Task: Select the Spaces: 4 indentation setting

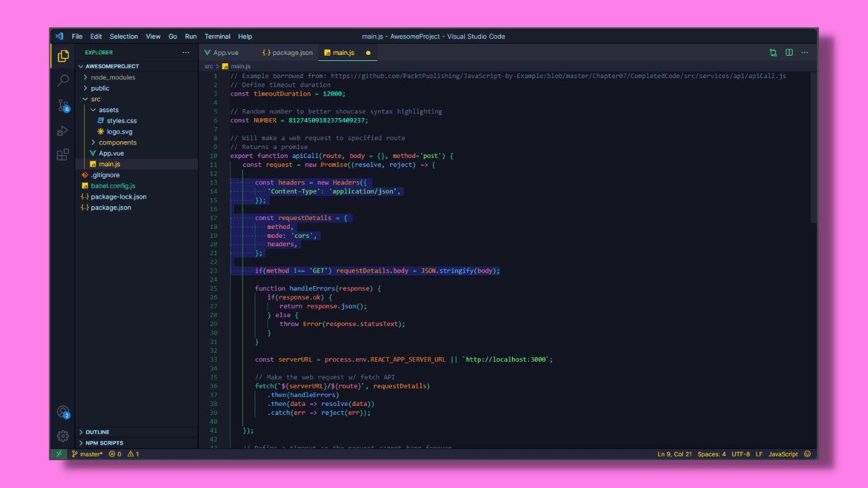Action: pos(711,454)
